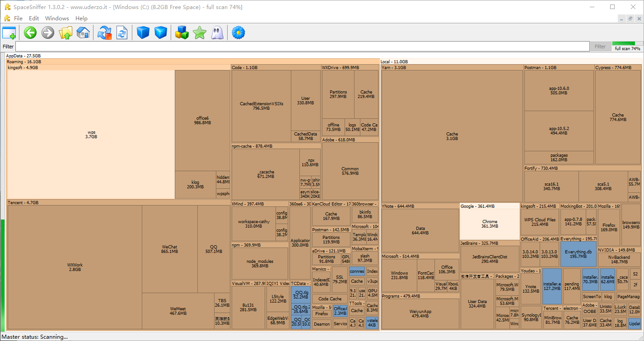Click the Master status Scanning text
This screenshot has height=341, width=644.
[35, 336]
